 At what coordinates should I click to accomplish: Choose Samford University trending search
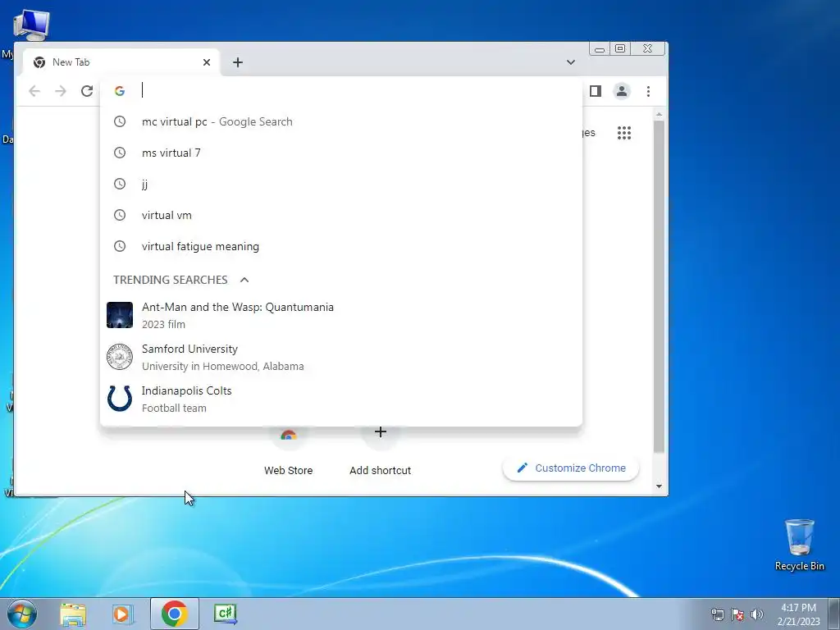(341, 357)
